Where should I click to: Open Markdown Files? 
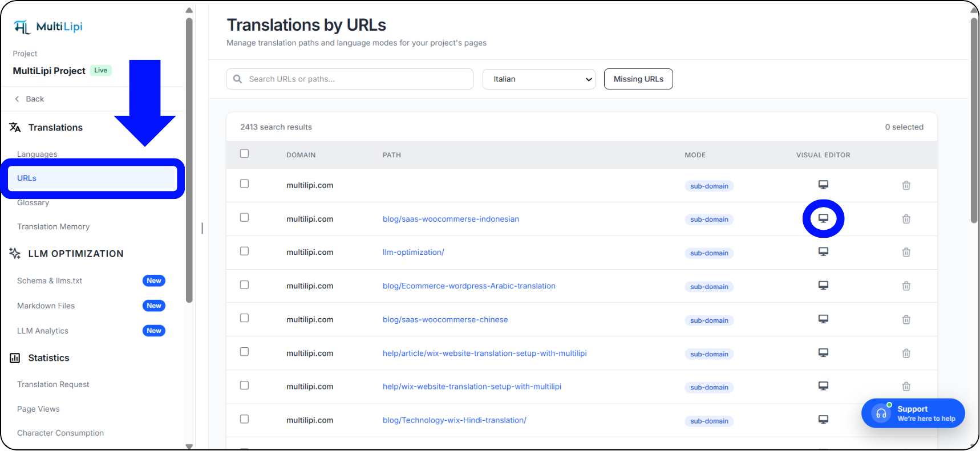coord(46,306)
